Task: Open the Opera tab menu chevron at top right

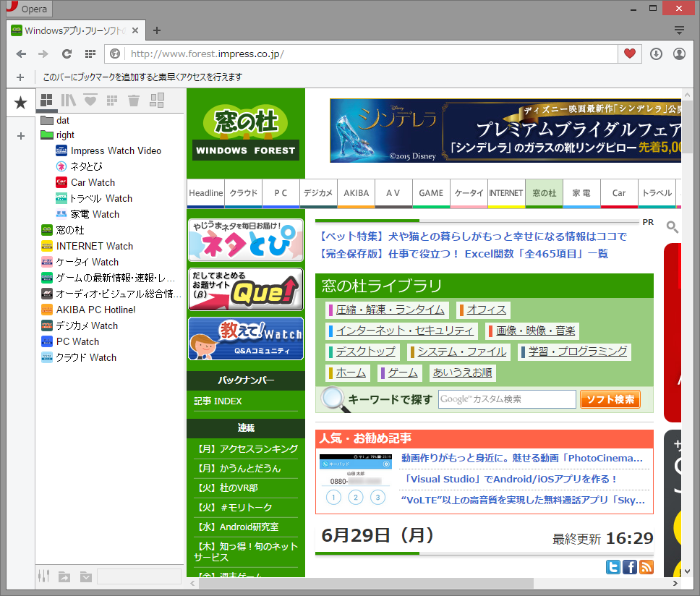Action: 678,30
